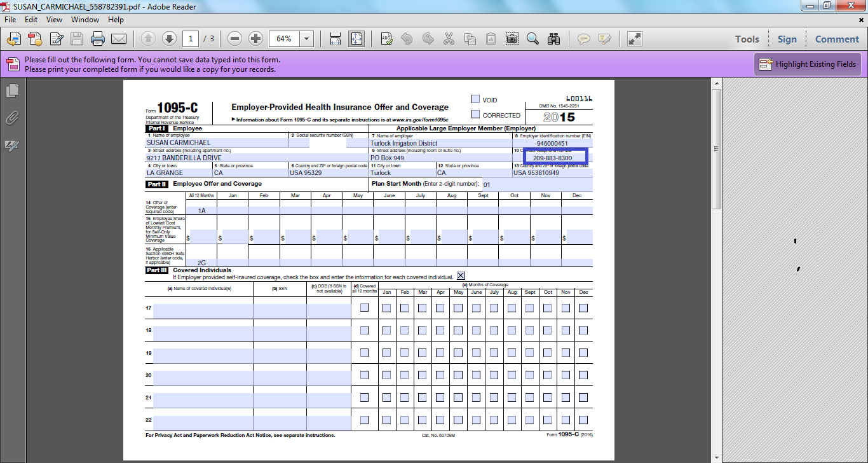Open the Sign pane
This screenshot has height=463, width=868.
coord(787,39)
